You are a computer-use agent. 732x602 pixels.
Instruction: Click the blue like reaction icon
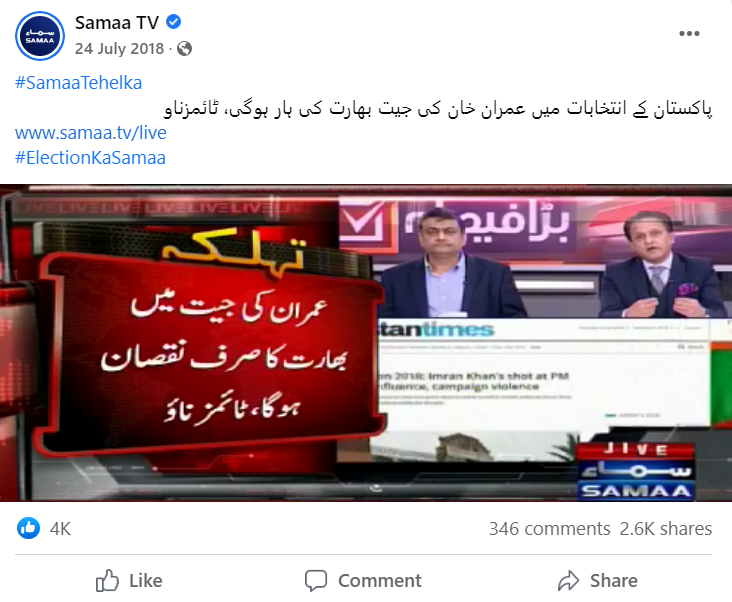pos(28,528)
